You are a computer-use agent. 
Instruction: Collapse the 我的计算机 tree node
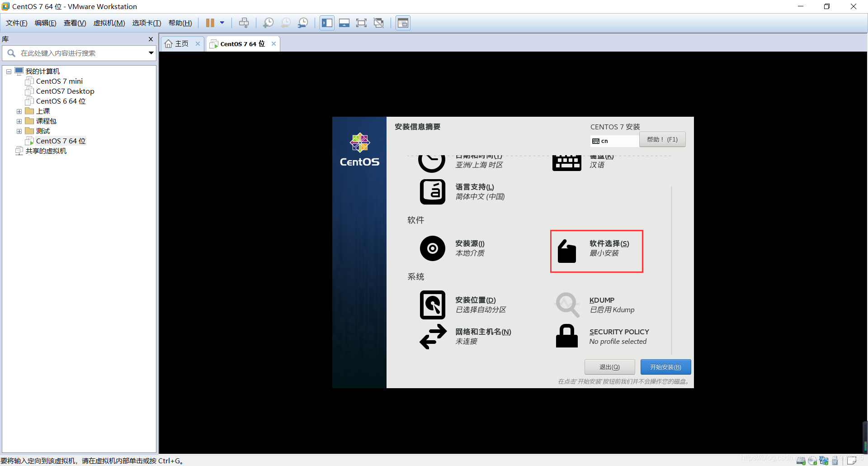9,71
